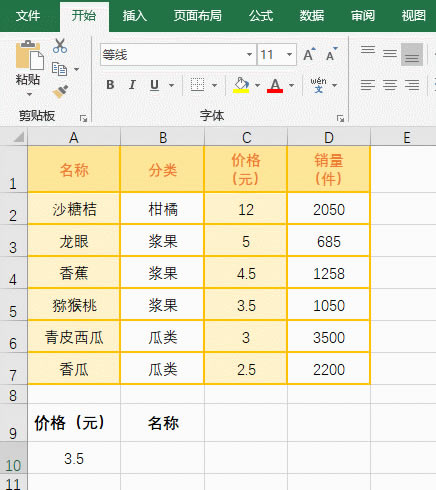Open the font size dropdown
Image resolution: width=436 pixels, height=490 pixels.
289,54
